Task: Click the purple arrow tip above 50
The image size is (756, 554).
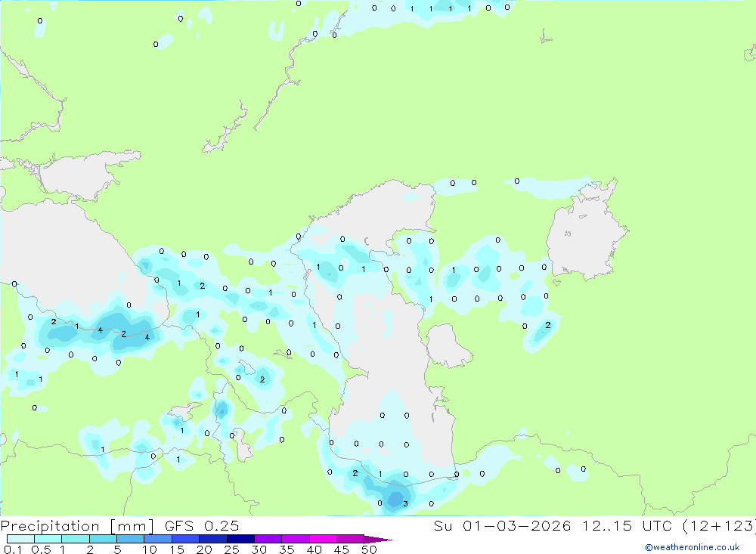Action: [x=378, y=539]
